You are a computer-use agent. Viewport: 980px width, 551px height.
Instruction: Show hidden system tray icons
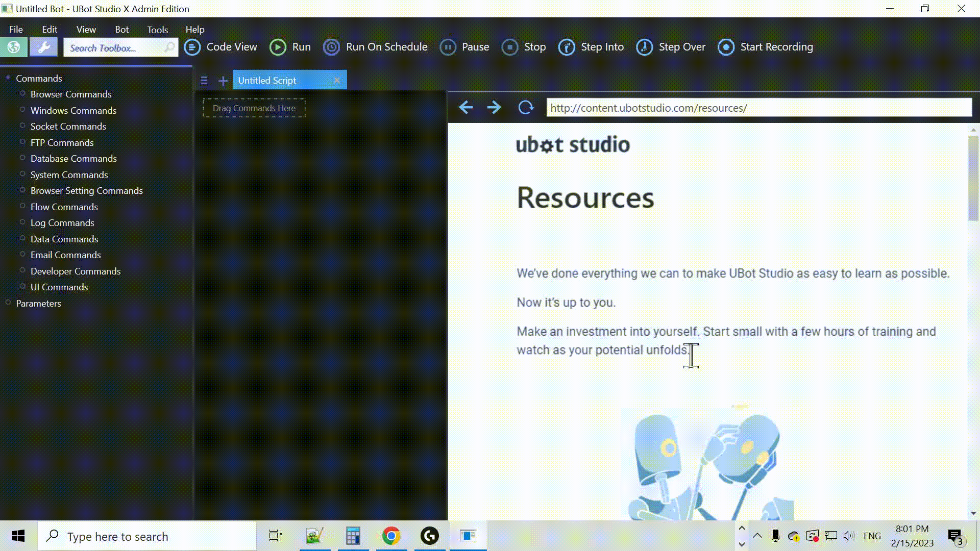tap(757, 536)
